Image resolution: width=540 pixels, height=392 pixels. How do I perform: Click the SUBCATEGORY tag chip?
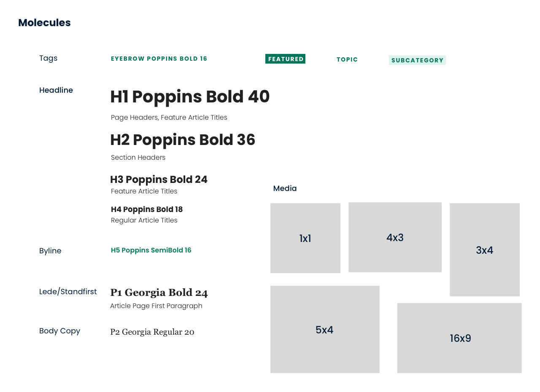(417, 60)
